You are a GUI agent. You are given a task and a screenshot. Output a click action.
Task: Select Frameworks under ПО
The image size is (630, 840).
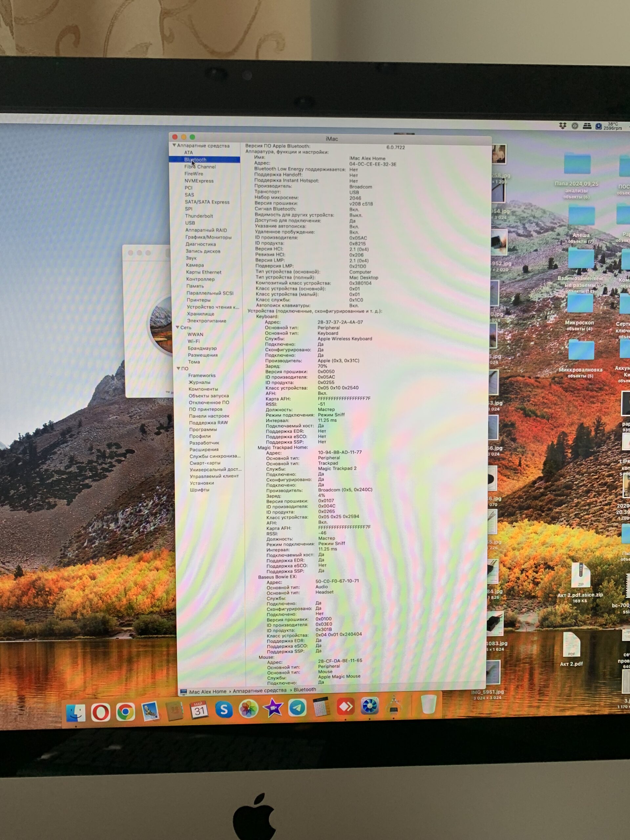click(x=202, y=376)
